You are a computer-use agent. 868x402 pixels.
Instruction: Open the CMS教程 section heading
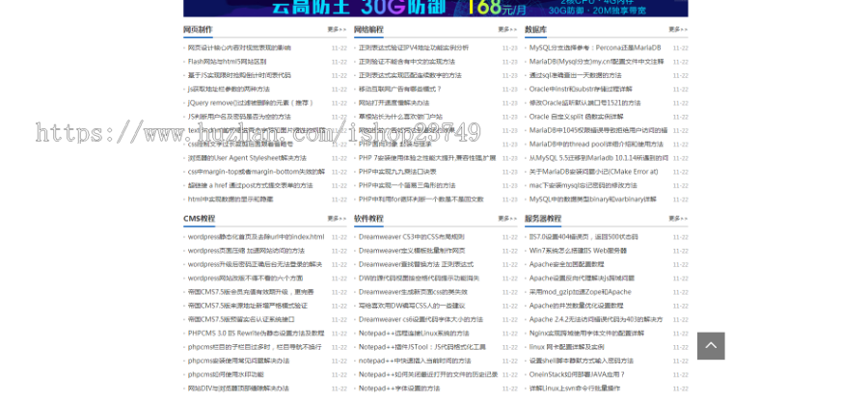point(199,219)
